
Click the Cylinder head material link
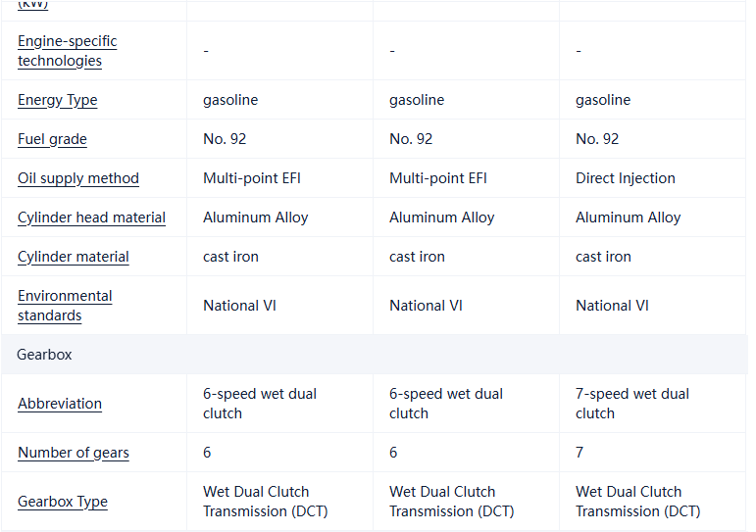coord(91,218)
